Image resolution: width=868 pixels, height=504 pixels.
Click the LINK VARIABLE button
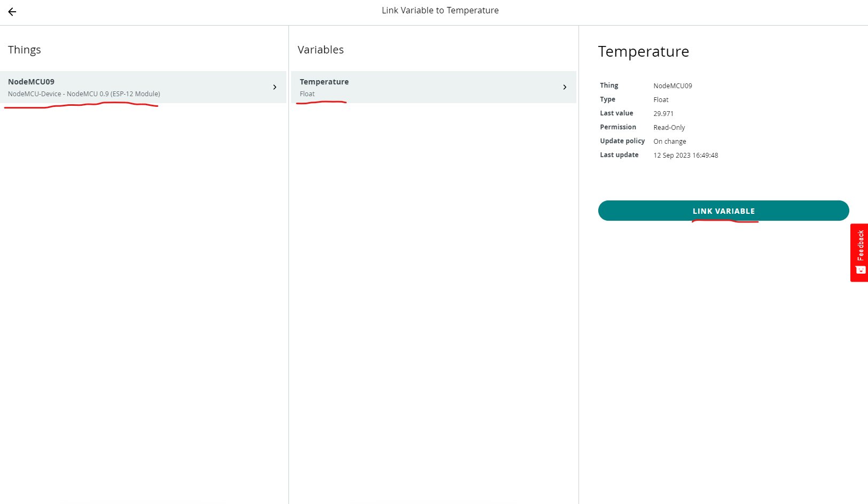724,211
